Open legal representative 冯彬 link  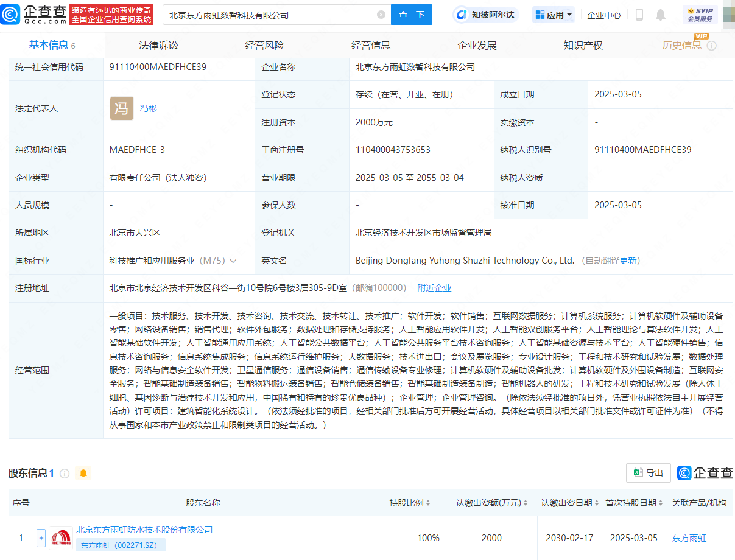point(148,108)
